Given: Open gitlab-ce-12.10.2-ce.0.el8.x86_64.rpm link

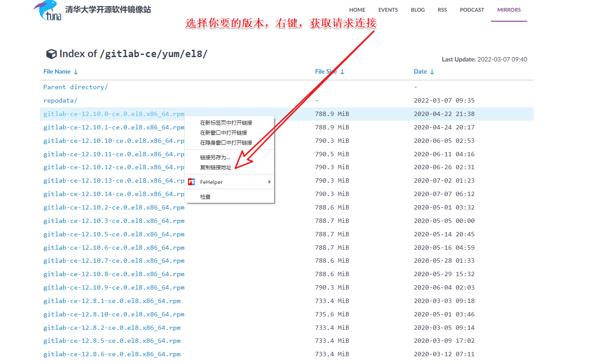Looking at the screenshot, I should click(114, 207).
